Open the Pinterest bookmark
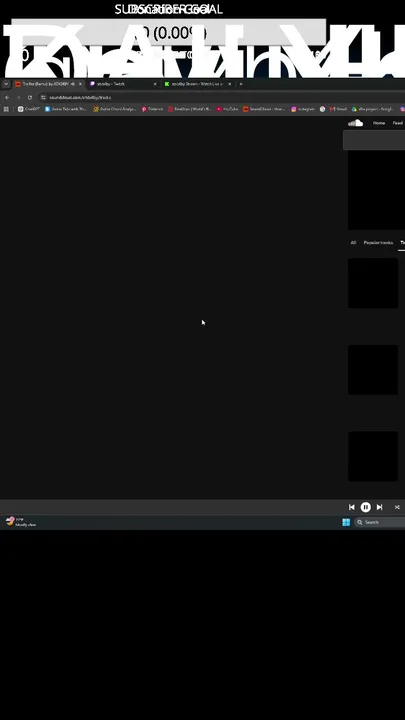Image resolution: width=405 pixels, height=720 pixels. click(152, 109)
